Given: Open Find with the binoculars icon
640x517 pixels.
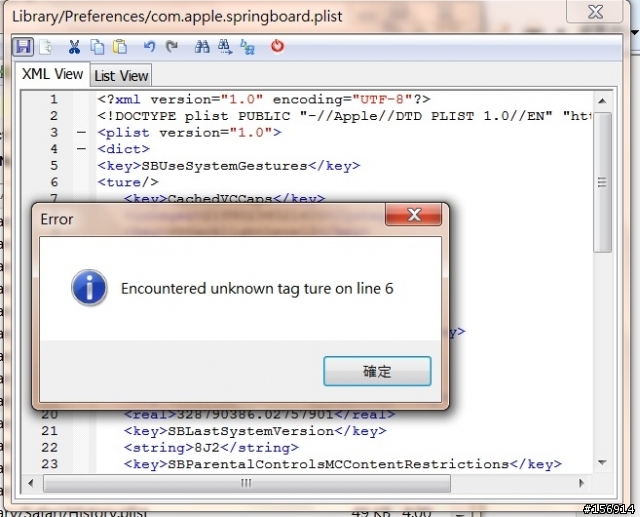Looking at the screenshot, I should point(202,47).
